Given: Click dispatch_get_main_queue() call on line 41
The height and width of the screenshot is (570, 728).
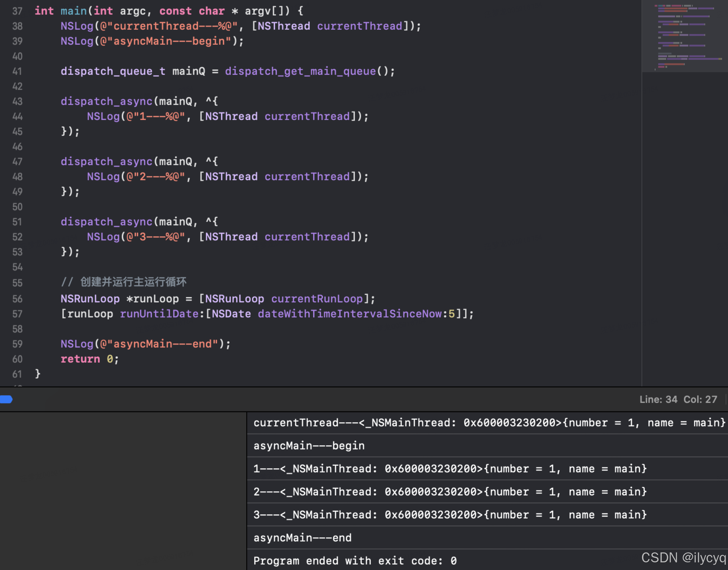Looking at the screenshot, I should (310, 71).
